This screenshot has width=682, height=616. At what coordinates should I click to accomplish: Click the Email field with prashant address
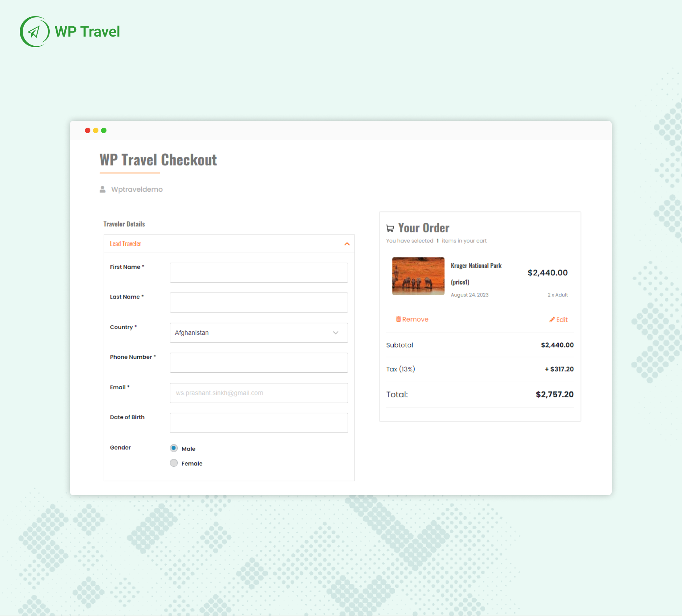[259, 393]
